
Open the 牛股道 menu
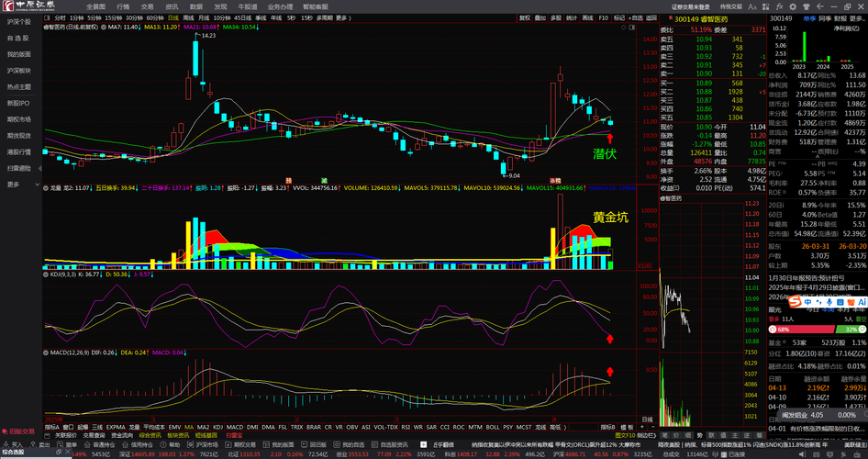248,6
